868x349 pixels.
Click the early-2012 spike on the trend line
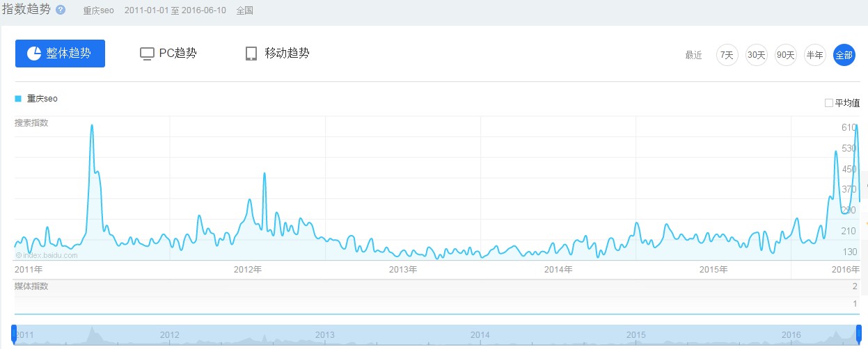pyautogui.click(x=265, y=173)
